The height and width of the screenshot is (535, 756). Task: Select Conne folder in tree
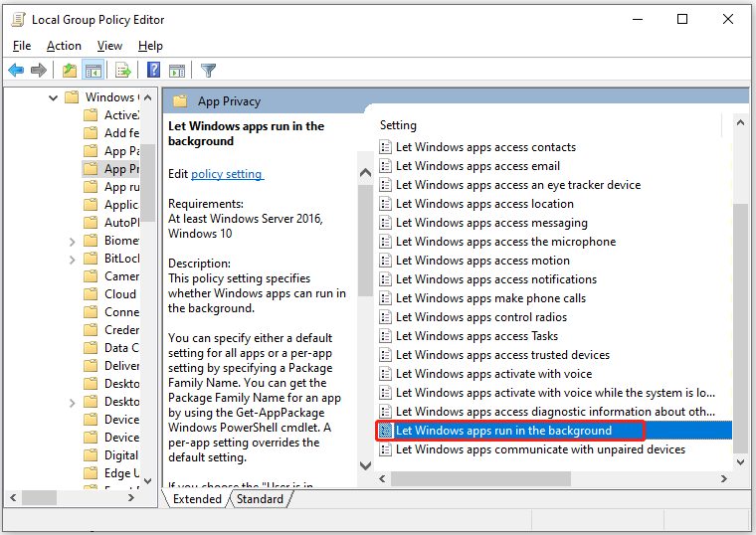[x=121, y=312]
